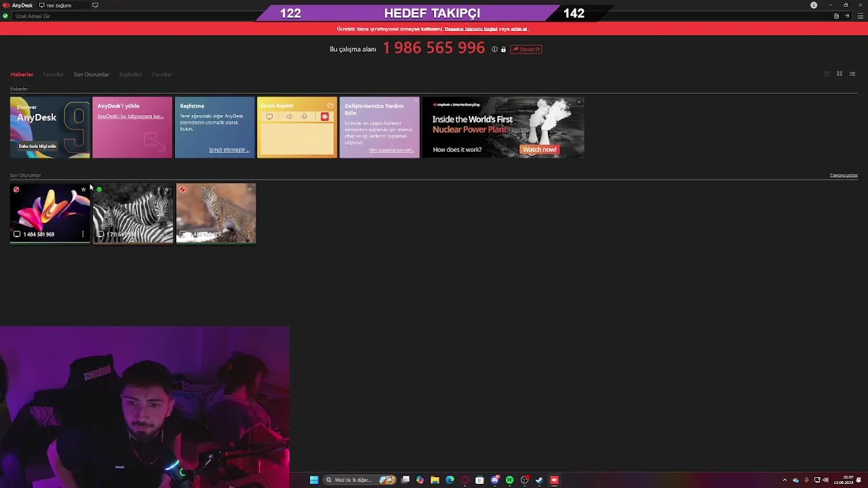Click the satın al link in banner
Viewport: 868px width, 488px height.
coord(519,29)
